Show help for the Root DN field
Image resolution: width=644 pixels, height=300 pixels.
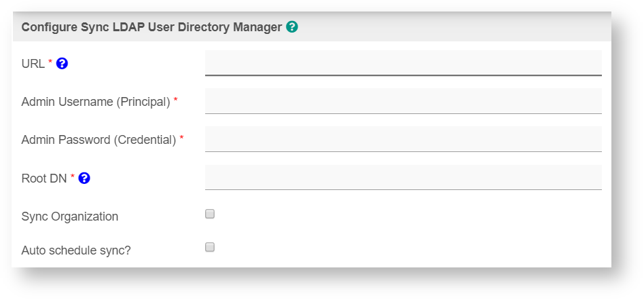(x=84, y=179)
